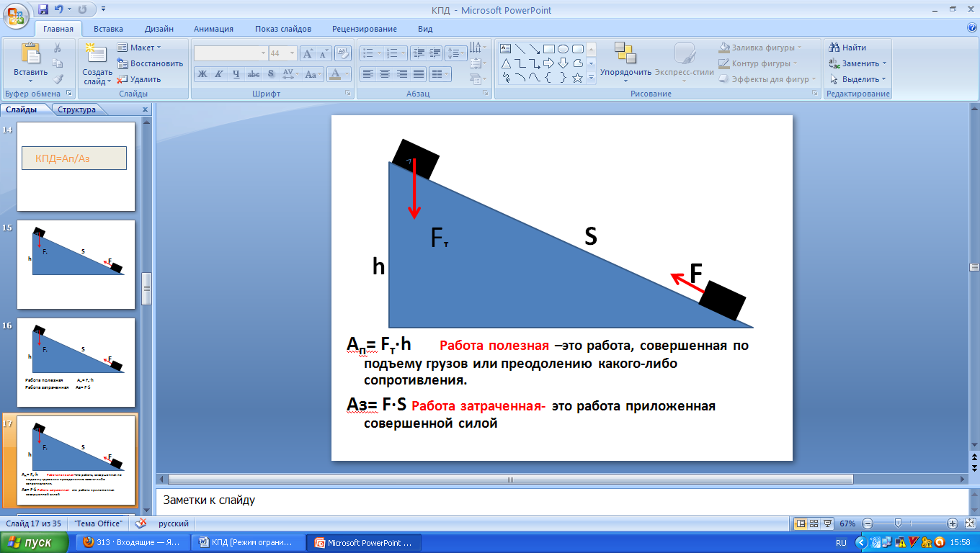Click the Office button logo
Screen dimensions: 980x553
pos(16,14)
